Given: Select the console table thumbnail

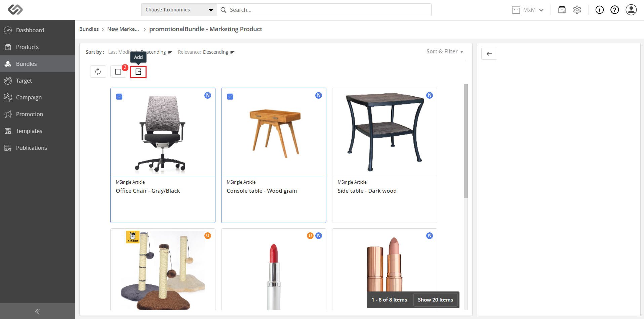Looking at the screenshot, I should pyautogui.click(x=274, y=132).
